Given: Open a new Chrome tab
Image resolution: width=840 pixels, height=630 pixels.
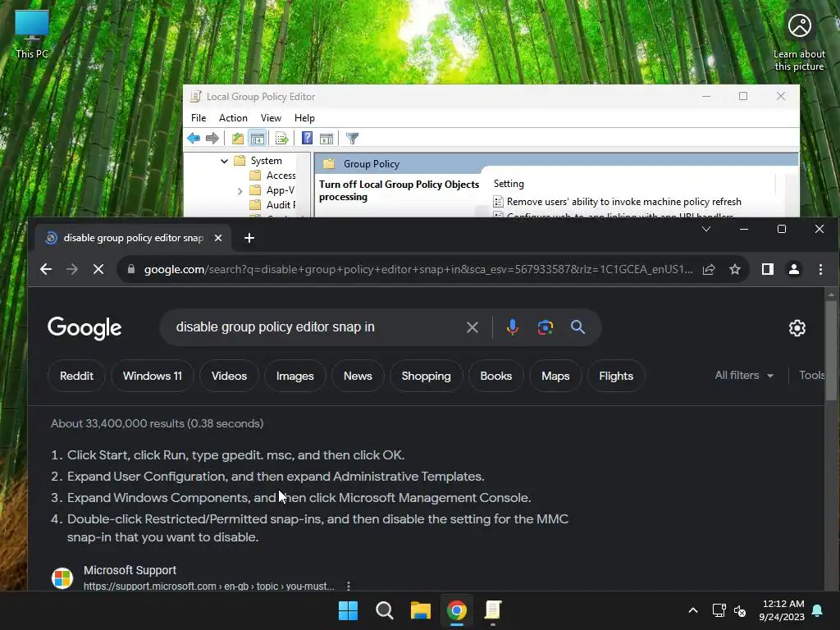Looking at the screenshot, I should coord(249,238).
